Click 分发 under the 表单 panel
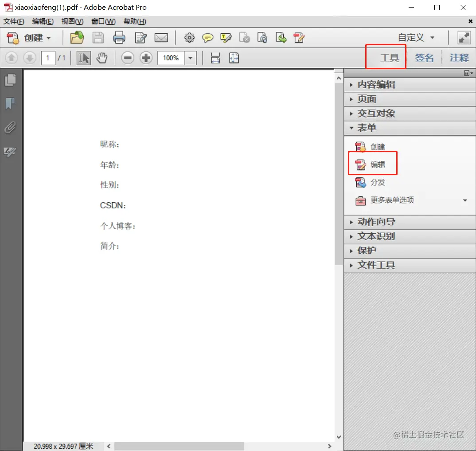Screen dimensions: 476x451 371,182
